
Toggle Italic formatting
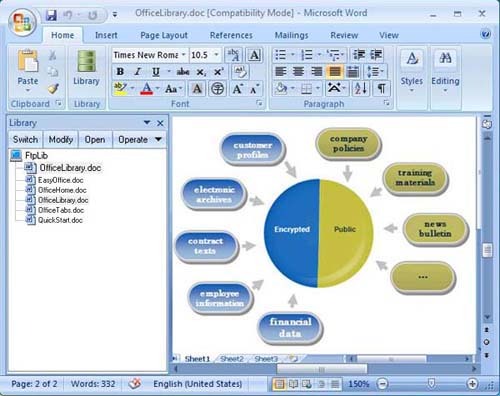click(138, 72)
